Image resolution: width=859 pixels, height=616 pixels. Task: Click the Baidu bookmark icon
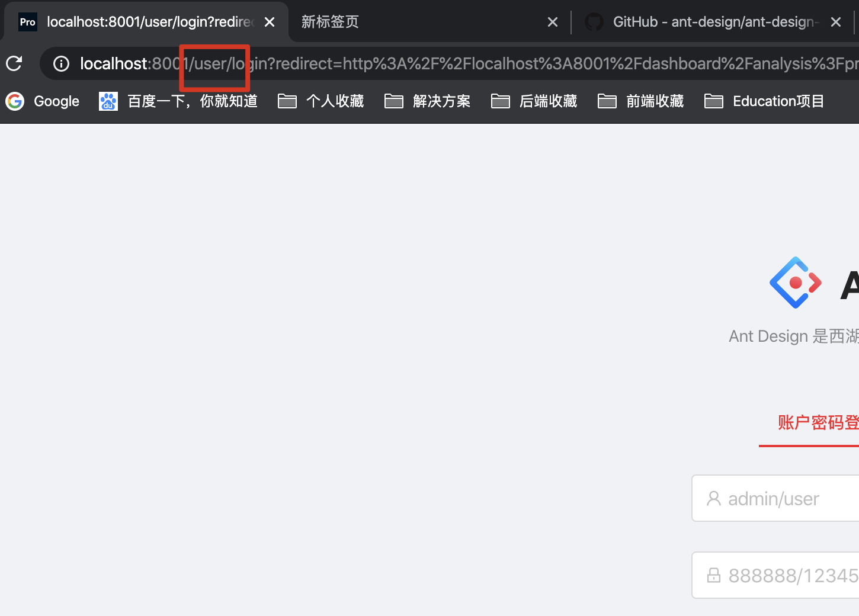108,101
